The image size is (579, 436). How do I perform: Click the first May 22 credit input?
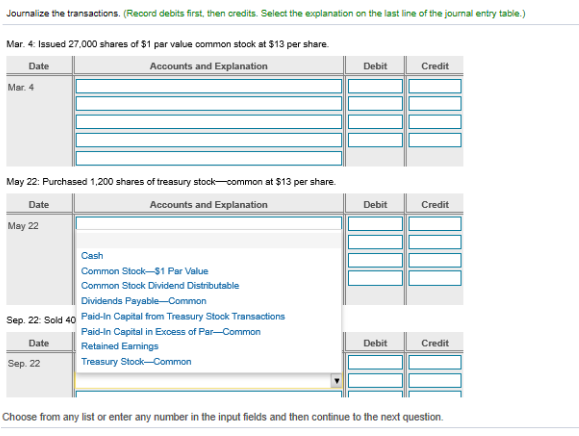(435, 224)
